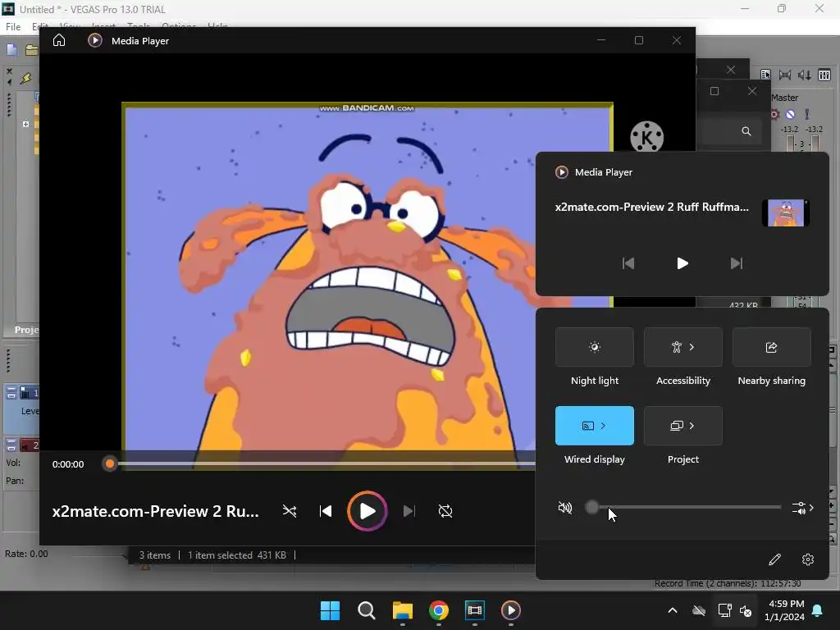Screen dimensions: 840x630
Task: Next track button in quick settings media card
Action: (x=737, y=263)
